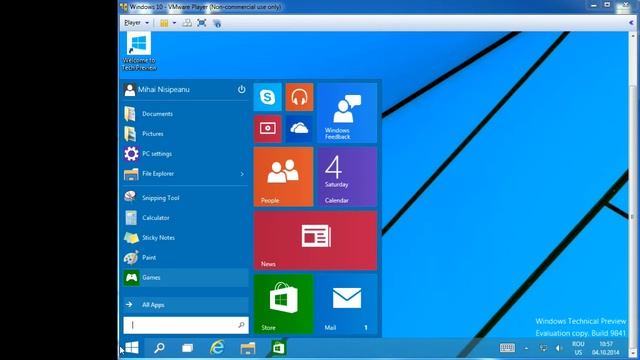Viewport: 640px width, 360px height.
Task: Open the OneDrive cloud tile
Action: (300, 129)
